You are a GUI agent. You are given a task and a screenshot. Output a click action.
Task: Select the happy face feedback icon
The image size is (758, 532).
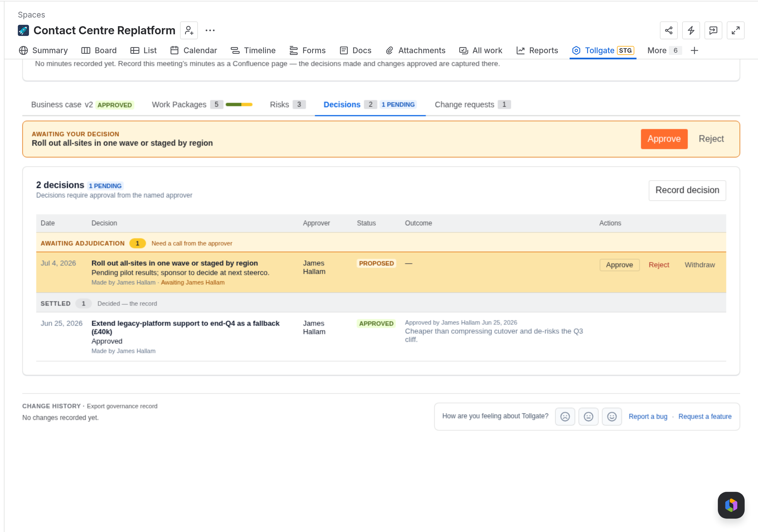tap(612, 416)
